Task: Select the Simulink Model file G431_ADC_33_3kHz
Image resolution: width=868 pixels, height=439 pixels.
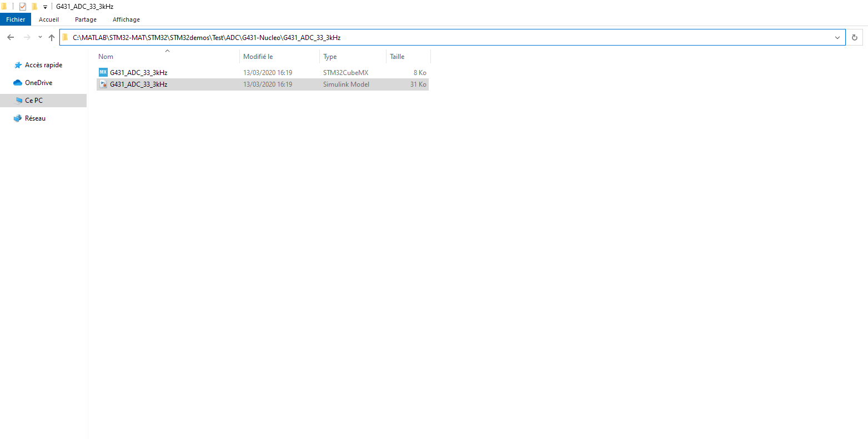Action: click(263, 84)
